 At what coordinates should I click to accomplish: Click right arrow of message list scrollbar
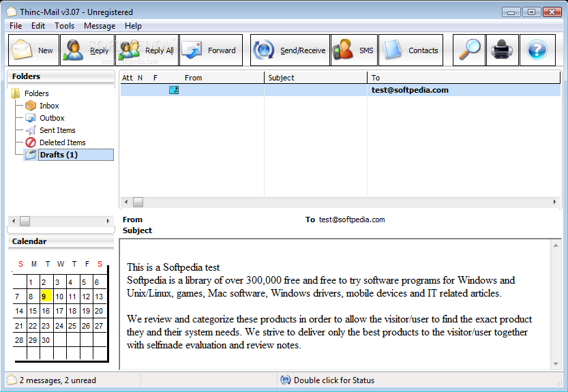[554, 202]
